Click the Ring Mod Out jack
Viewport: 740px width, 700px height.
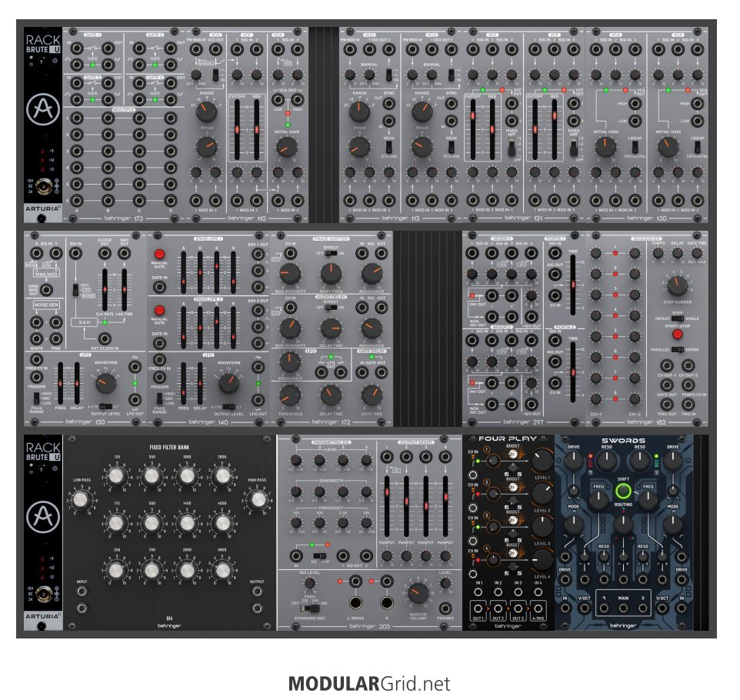(46, 289)
